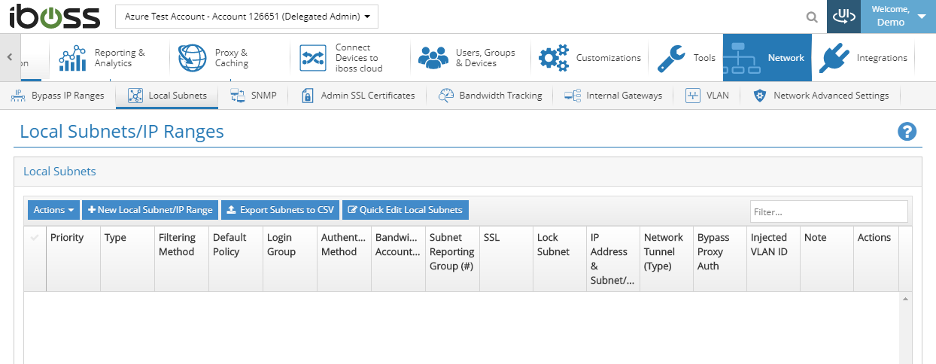Click the Customizations gears icon

pos(553,58)
